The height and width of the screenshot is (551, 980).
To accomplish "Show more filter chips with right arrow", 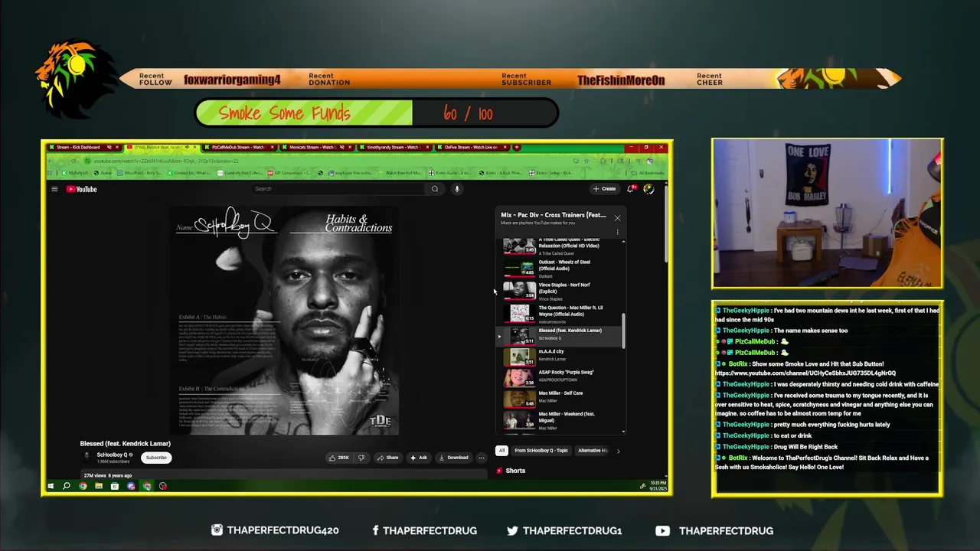I will pos(618,451).
